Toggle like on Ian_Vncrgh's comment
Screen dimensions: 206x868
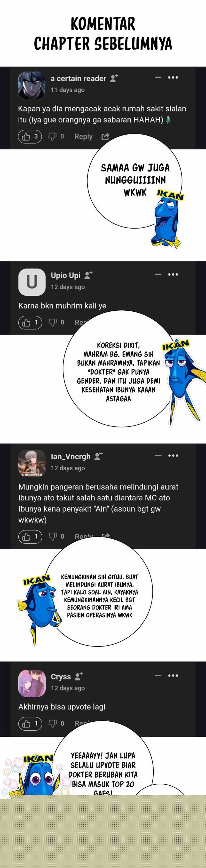click(30, 537)
